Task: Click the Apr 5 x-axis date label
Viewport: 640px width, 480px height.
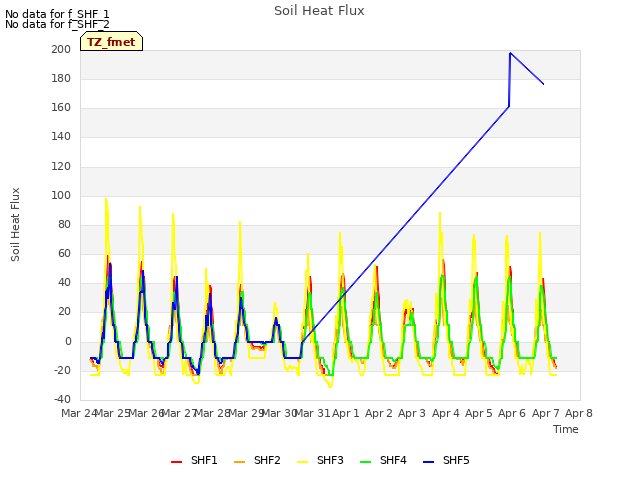Action: point(479,413)
